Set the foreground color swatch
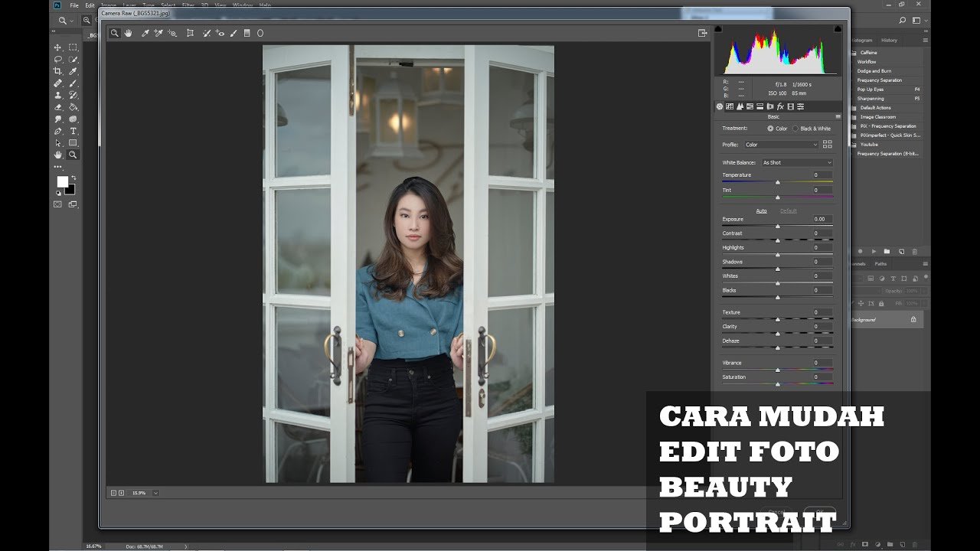The image size is (980, 551). (x=62, y=181)
